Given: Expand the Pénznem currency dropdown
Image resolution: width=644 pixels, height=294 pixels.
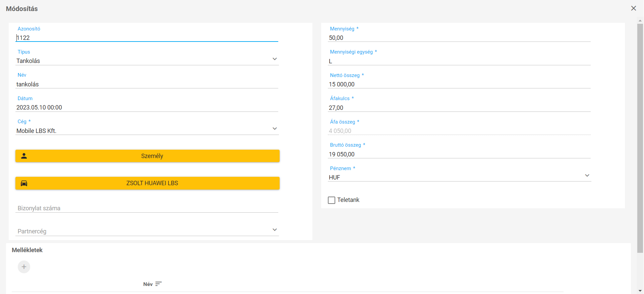Looking at the screenshot, I should click(587, 176).
